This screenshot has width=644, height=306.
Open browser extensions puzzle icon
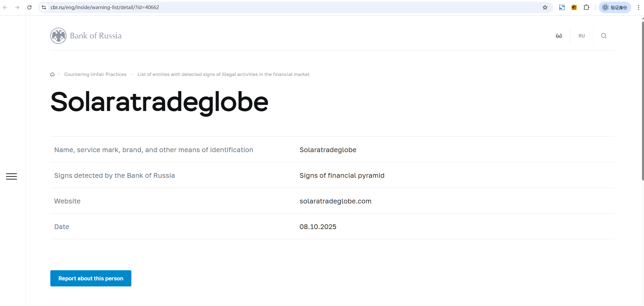click(x=587, y=7)
